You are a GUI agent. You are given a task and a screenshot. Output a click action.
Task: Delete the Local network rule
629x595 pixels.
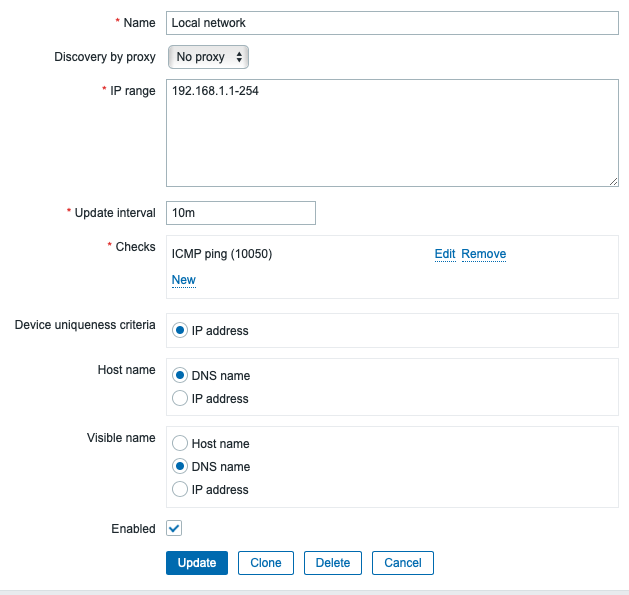pos(333,563)
